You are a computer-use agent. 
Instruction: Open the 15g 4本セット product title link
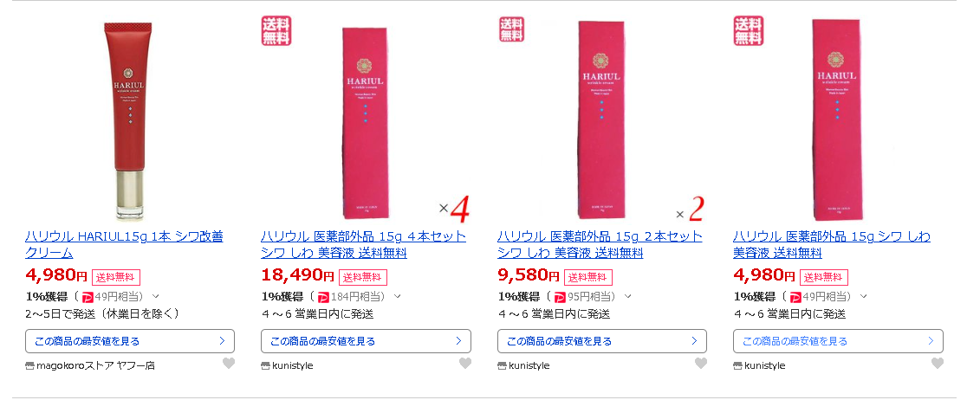pyautogui.click(x=363, y=245)
